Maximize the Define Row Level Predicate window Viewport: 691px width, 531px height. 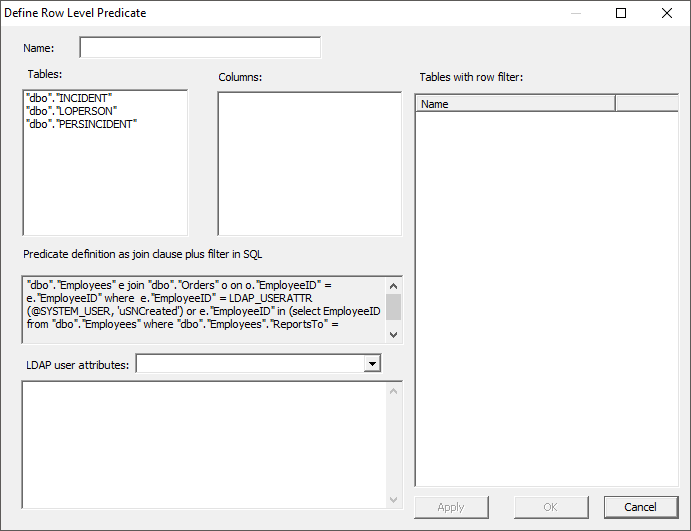(x=621, y=14)
